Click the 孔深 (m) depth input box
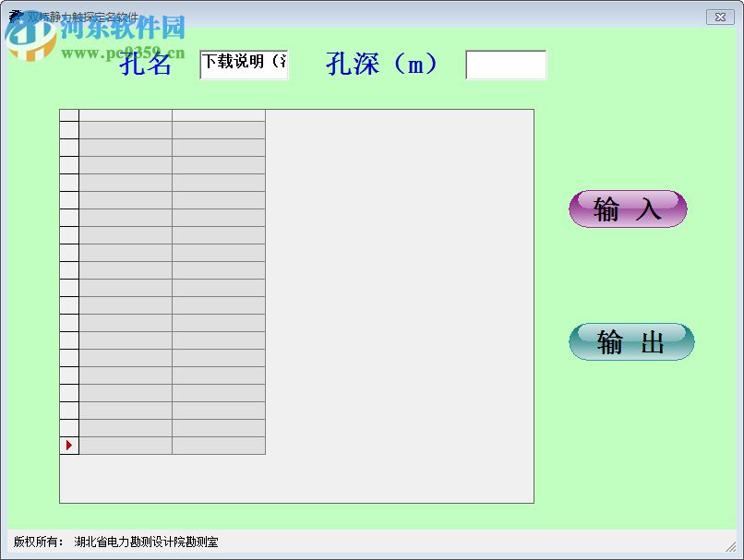 (506, 65)
